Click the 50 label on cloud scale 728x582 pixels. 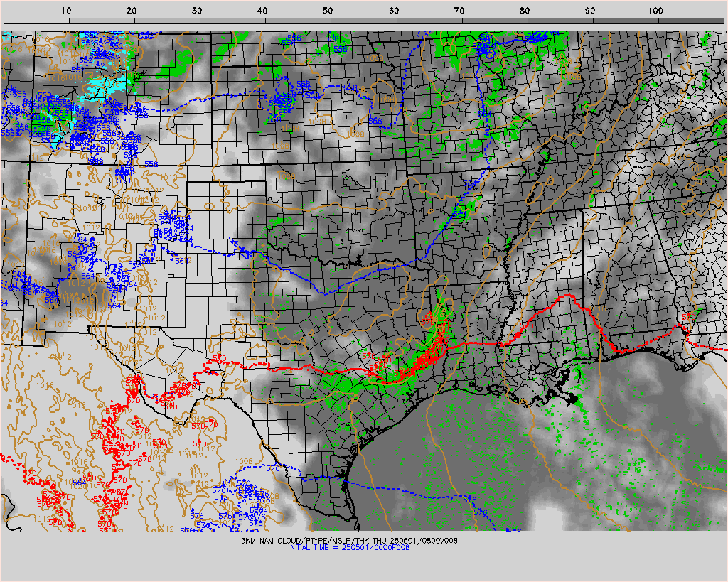coord(328,11)
